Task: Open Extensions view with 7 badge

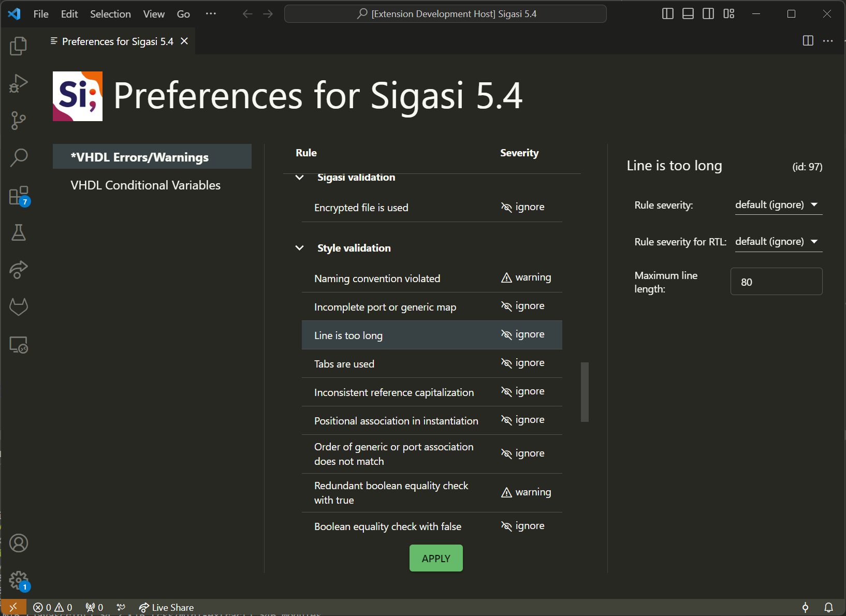Action: point(19,196)
